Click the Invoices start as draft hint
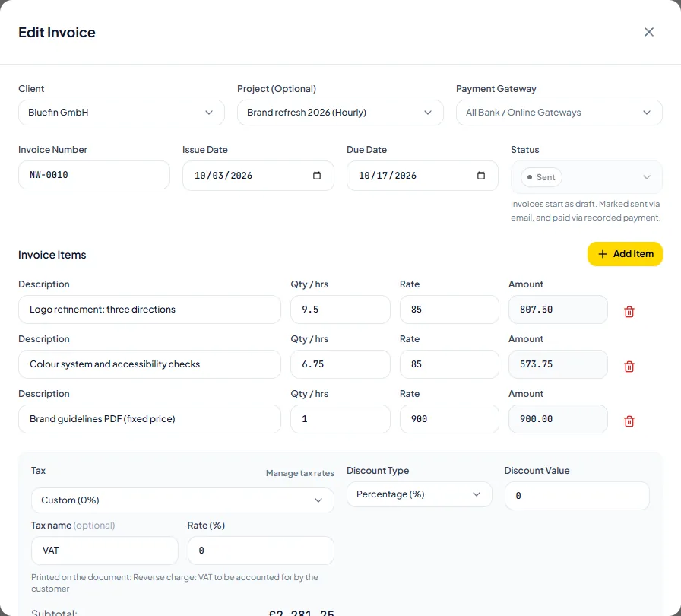The height and width of the screenshot is (616, 681). click(585, 211)
